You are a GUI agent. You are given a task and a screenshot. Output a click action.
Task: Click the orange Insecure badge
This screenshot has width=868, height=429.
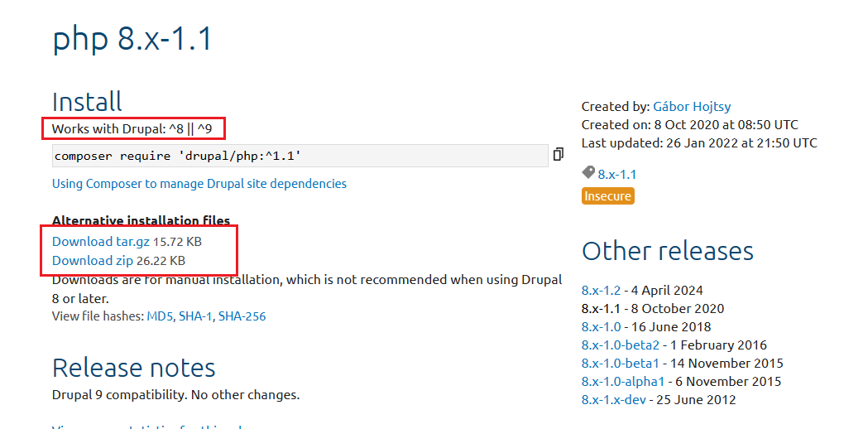(608, 196)
